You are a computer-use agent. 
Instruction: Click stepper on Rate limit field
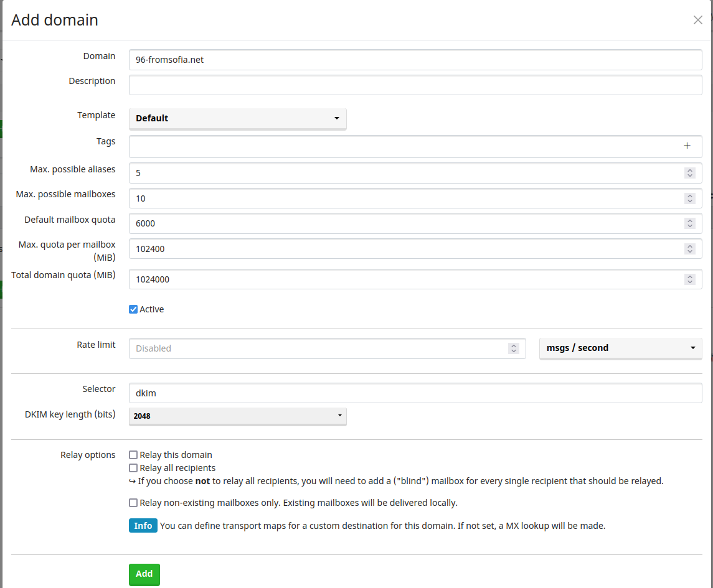click(513, 348)
